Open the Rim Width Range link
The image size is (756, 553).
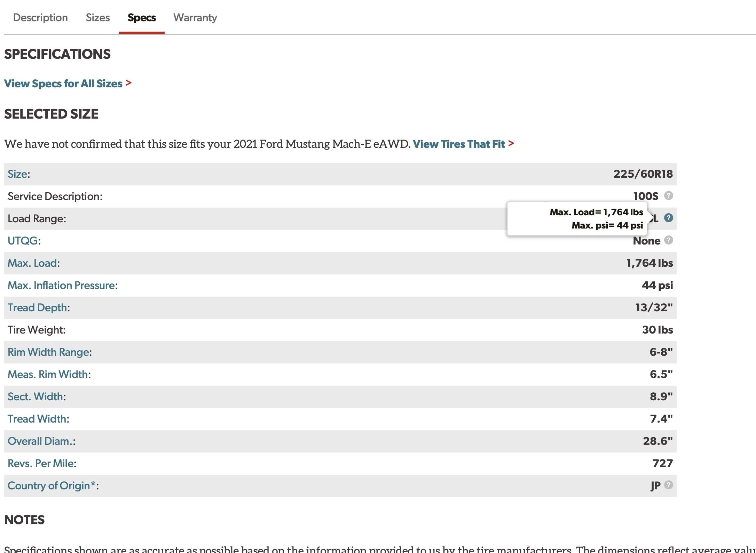(x=48, y=352)
